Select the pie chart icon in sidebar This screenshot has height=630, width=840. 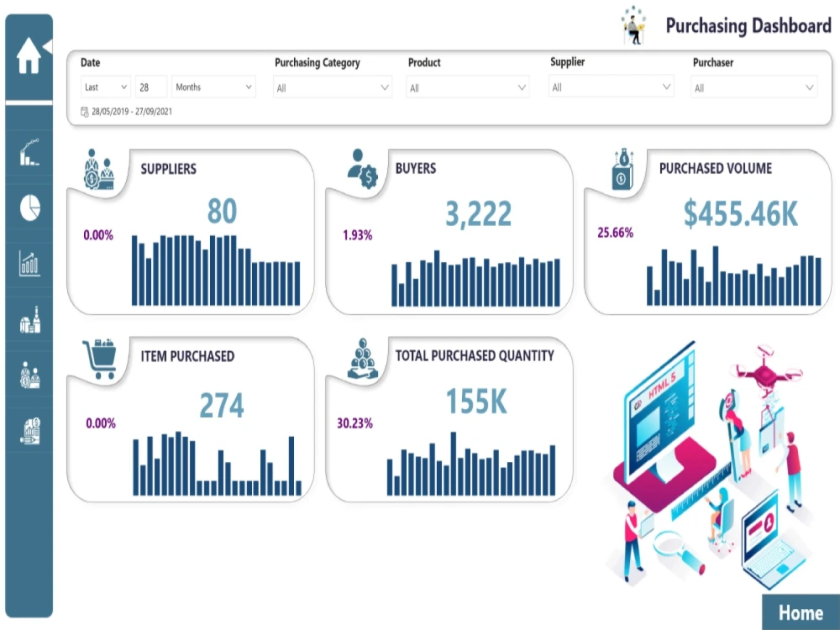29,208
